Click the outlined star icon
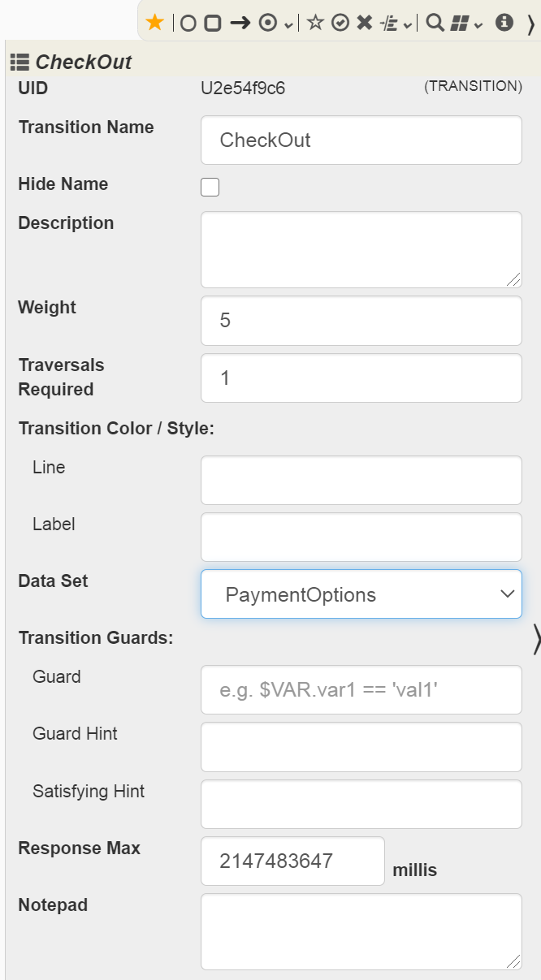This screenshot has height=980, width=541. pyautogui.click(x=315, y=24)
